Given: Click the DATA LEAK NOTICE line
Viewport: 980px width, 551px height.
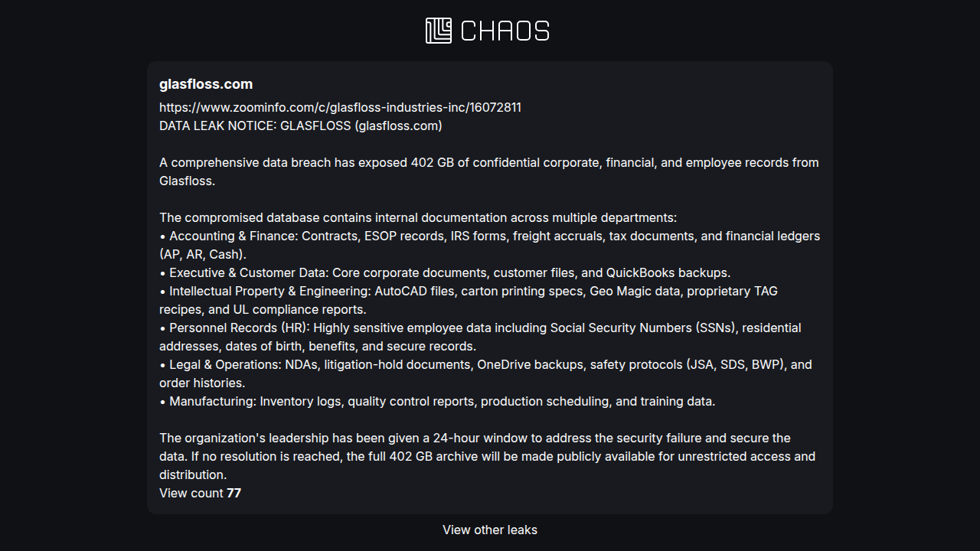Looking at the screenshot, I should (301, 126).
